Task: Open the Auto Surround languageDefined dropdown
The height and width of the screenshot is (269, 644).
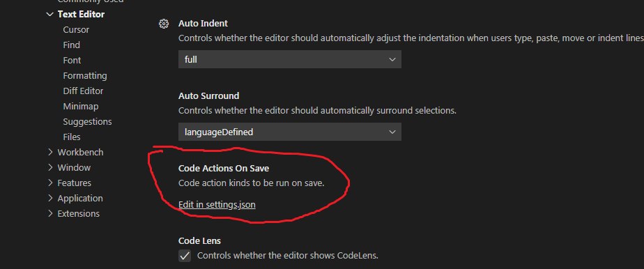Action: pyautogui.click(x=289, y=132)
